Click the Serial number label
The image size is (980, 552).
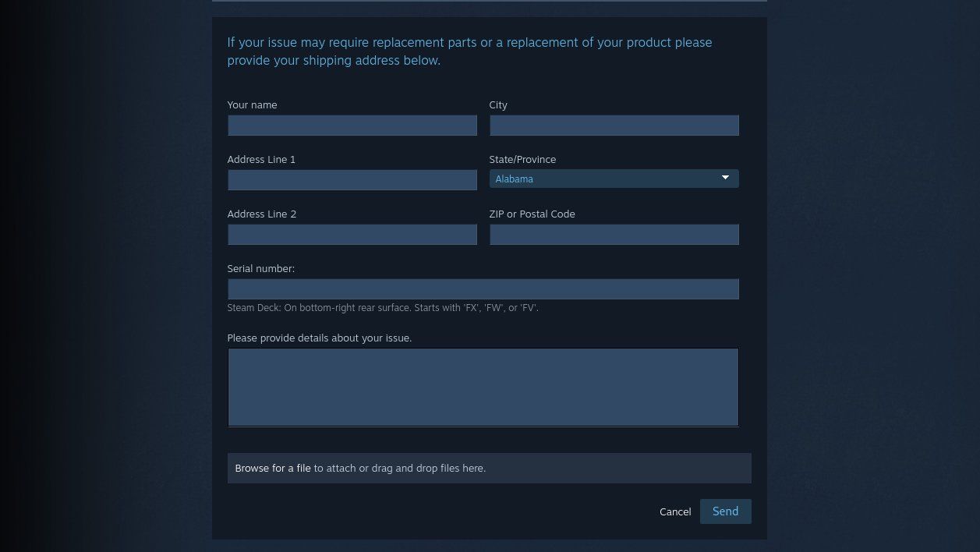pos(260,268)
